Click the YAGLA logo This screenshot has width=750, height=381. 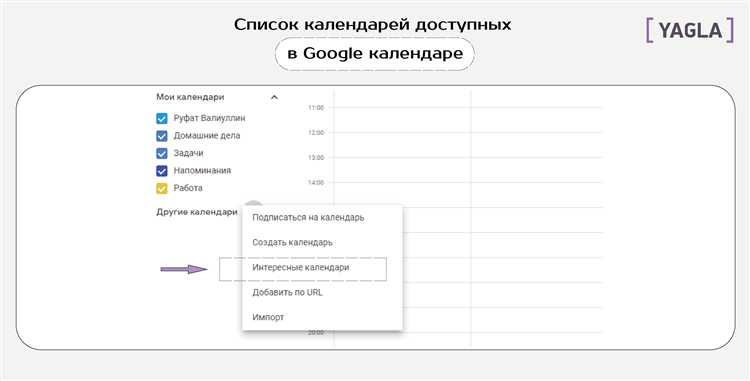[690, 31]
